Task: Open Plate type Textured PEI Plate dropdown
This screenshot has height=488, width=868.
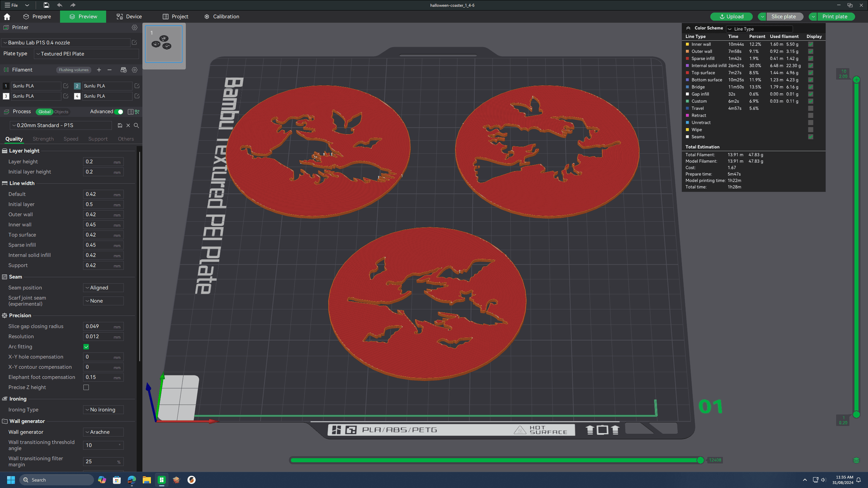Action: pos(86,54)
